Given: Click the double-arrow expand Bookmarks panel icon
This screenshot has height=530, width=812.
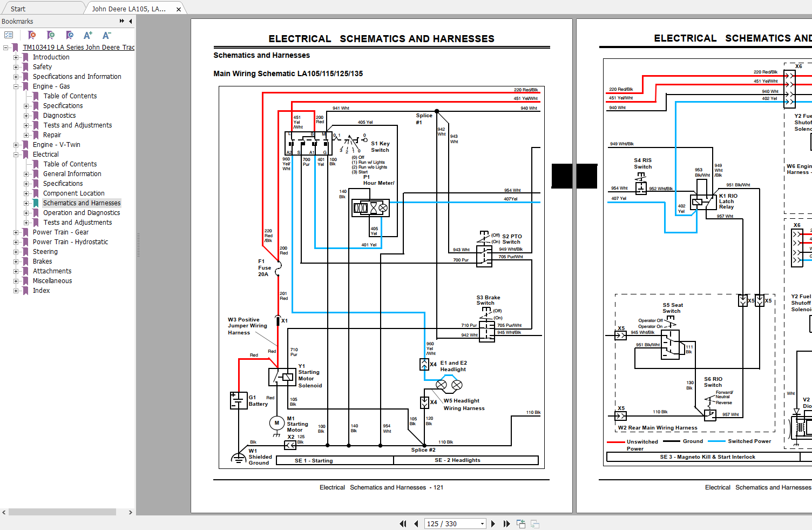Looking at the screenshot, I should pos(122,21).
